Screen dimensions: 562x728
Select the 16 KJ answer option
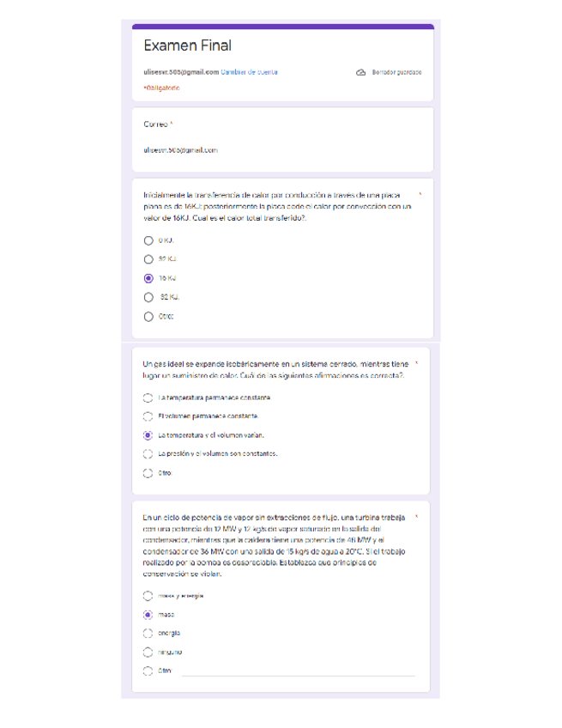click(x=148, y=277)
